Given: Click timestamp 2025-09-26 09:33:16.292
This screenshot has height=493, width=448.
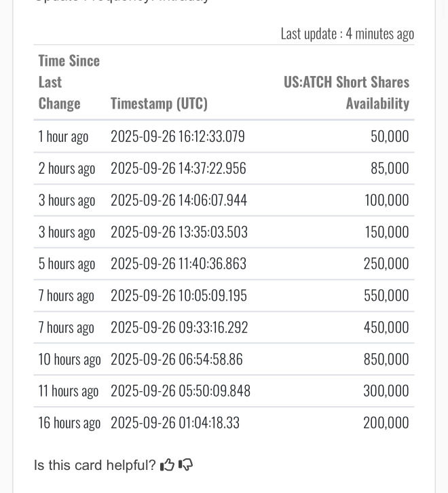Looking at the screenshot, I should 179,327.
